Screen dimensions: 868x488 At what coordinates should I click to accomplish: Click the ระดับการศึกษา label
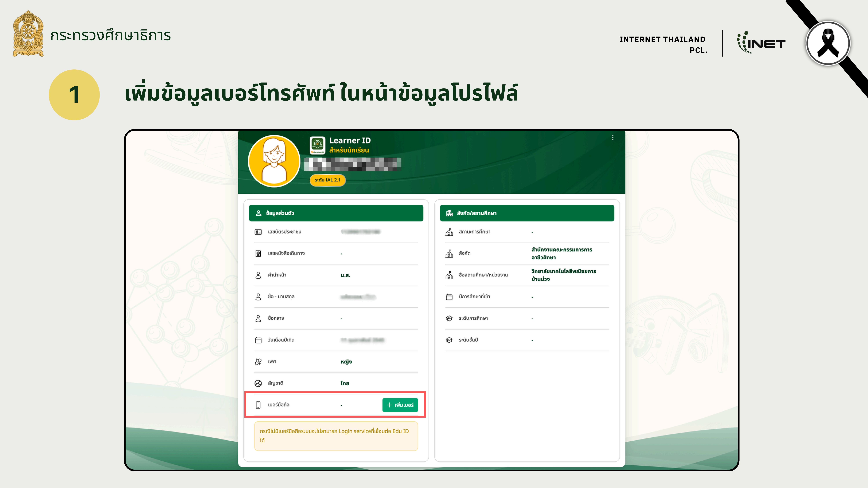473,318
